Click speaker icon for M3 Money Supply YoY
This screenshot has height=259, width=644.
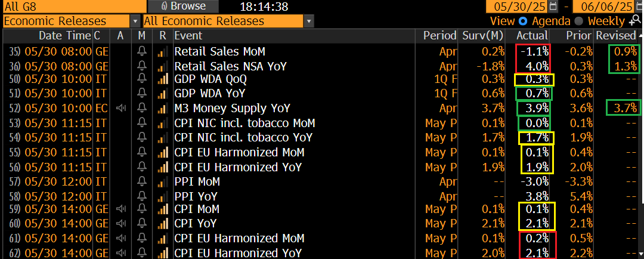pyautogui.click(x=120, y=108)
